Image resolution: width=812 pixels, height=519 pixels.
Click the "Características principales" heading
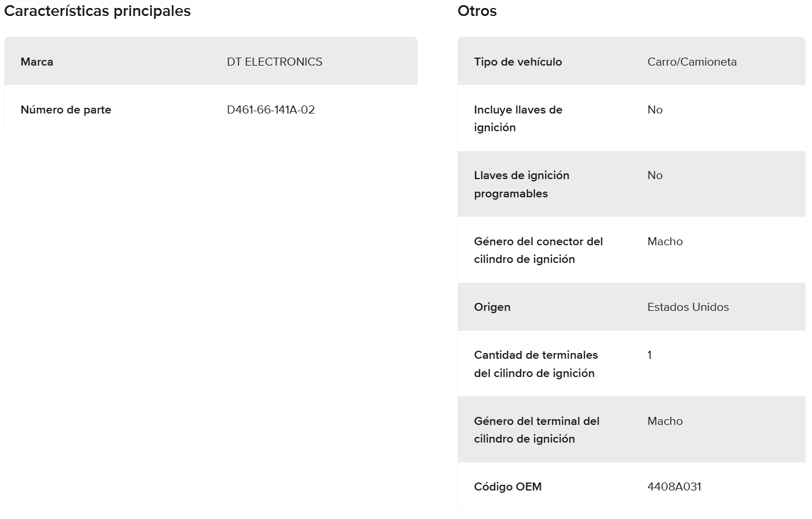[98, 11]
